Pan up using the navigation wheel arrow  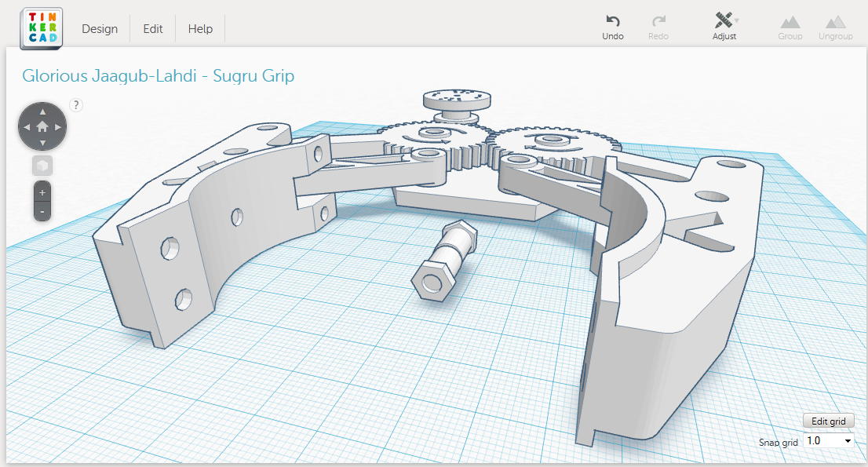pos(42,111)
